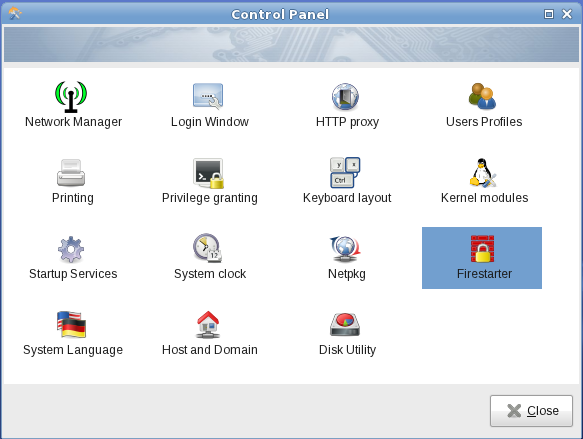Select the "System clock" label
583x439 pixels.
(210, 274)
